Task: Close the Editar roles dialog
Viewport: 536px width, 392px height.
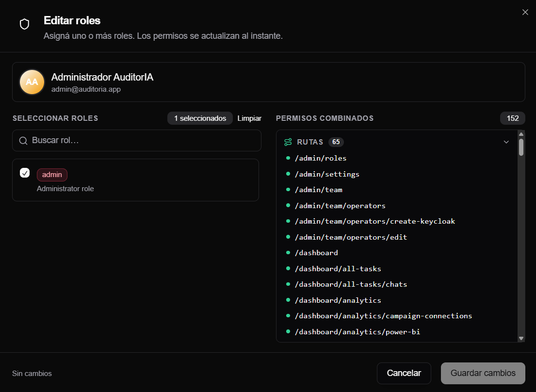Action: [x=525, y=12]
